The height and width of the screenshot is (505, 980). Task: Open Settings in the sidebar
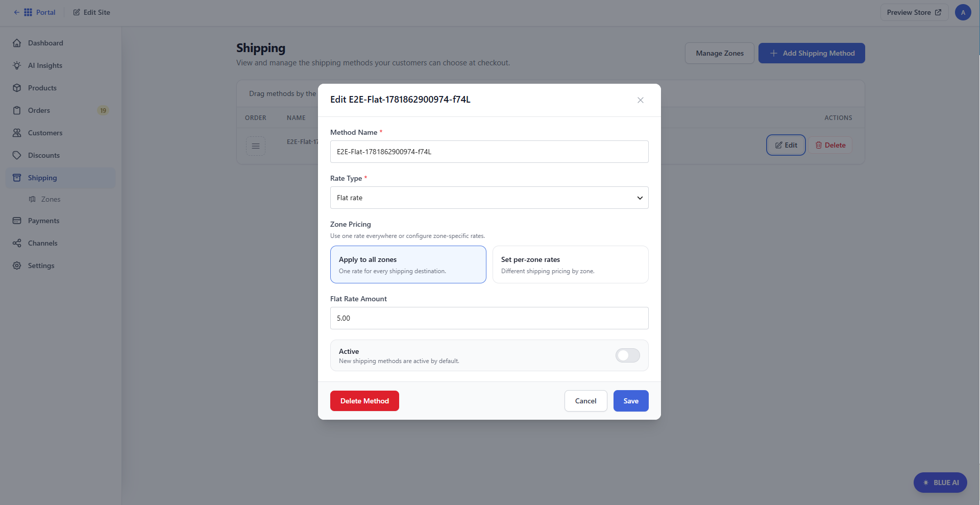coord(60,266)
